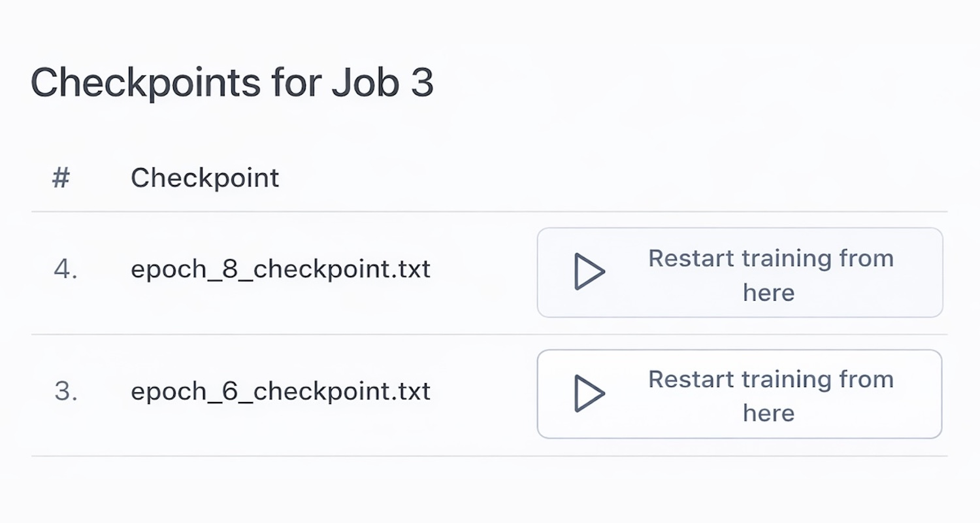Click the play triangle icon for epoch_6 checkpoint
The width and height of the screenshot is (980, 523).
point(589,394)
